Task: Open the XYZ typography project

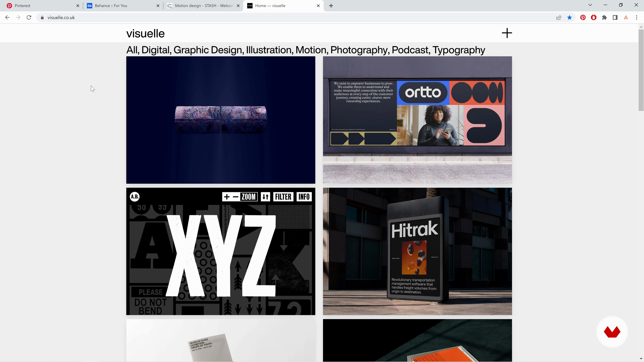Action: pos(221,251)
